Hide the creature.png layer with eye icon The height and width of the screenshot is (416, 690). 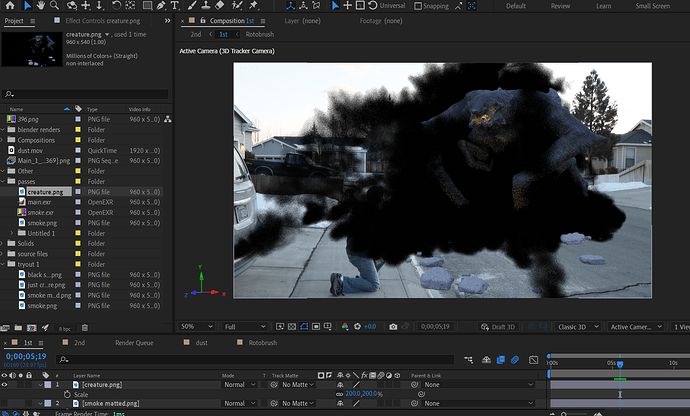[4, 385]
